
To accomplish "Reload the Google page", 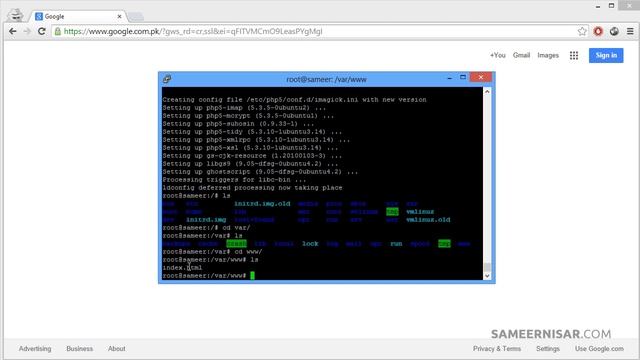I will point(41,31).
